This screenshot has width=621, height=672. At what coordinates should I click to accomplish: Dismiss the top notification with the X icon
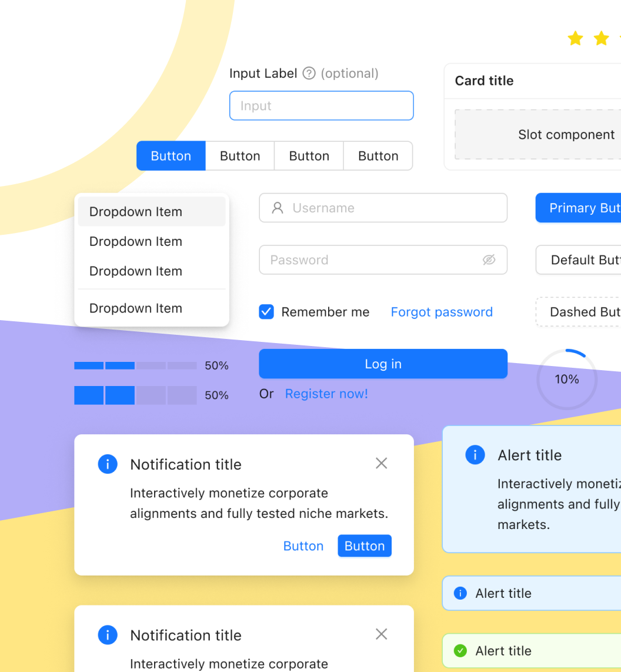point(381,463)
